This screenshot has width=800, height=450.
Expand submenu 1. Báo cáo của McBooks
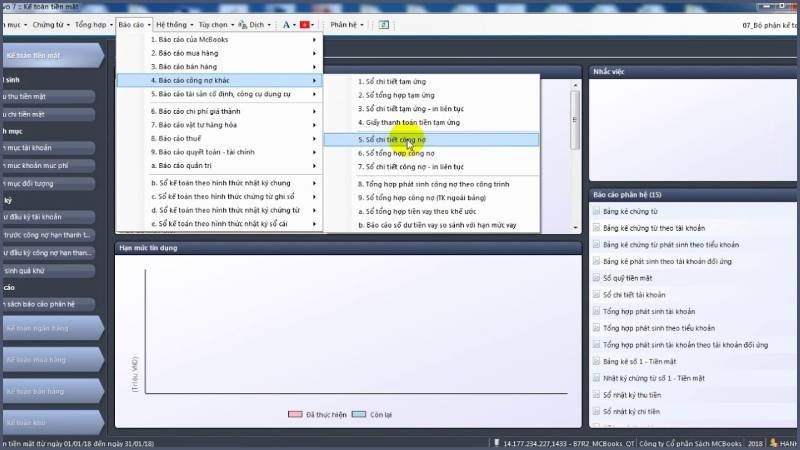220,39
